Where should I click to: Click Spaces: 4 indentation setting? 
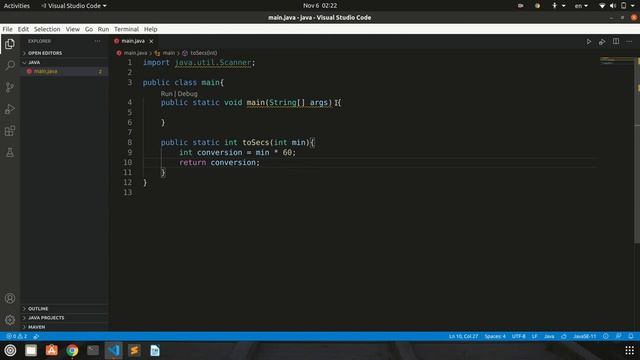click(495, 336)
